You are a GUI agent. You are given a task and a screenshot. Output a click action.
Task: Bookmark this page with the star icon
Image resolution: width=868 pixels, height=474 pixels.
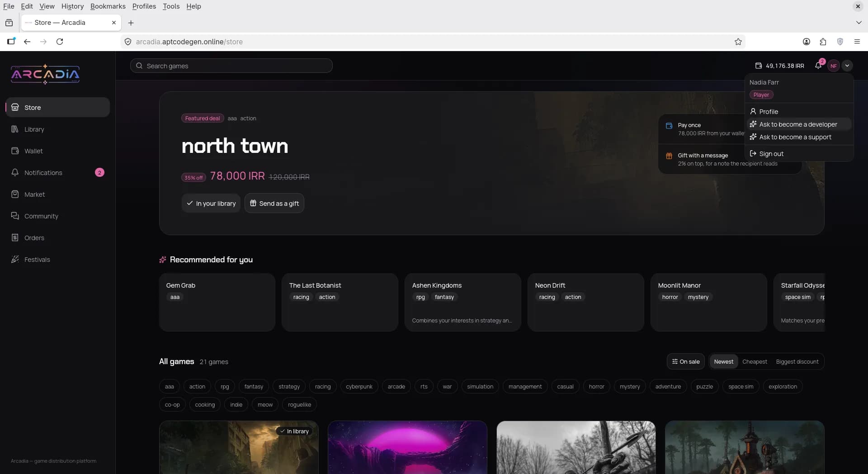pyautogui.click(x=738, y=42)
